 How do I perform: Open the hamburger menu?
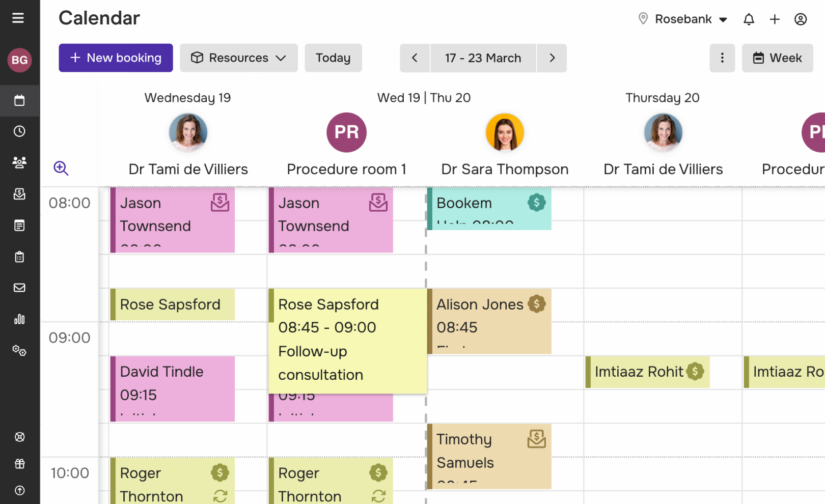(x=18, y=18)
